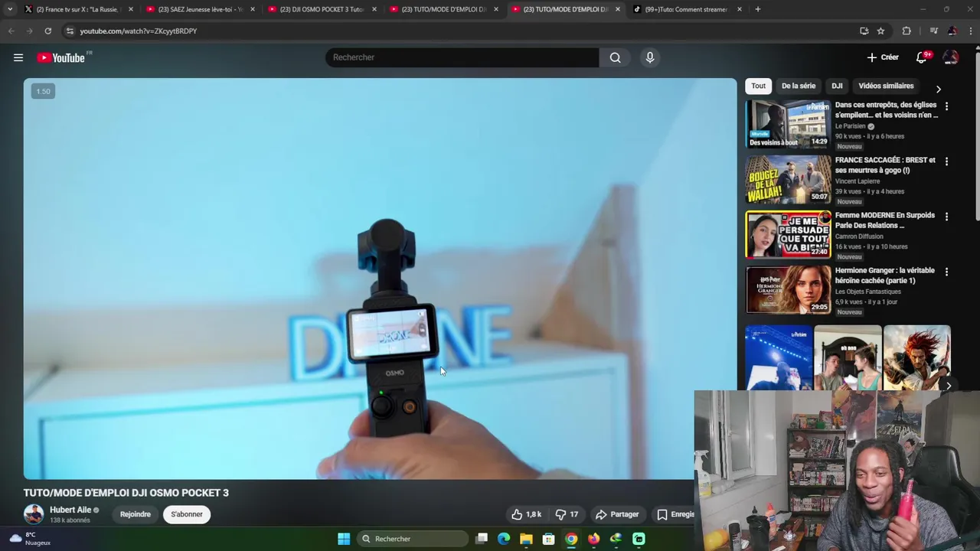
Task: Open Hermione Granger video thumbnail
Action: pos(788,289)
